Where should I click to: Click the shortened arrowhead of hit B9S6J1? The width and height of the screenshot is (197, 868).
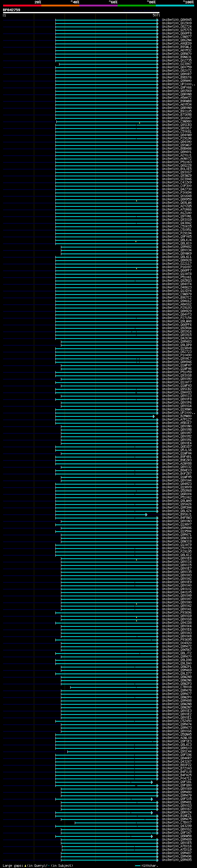click(x=147, y=515)
